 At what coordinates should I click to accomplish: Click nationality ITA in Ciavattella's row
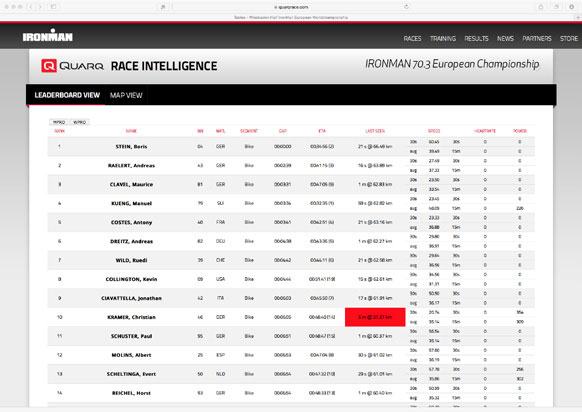[x=220, y=298]
